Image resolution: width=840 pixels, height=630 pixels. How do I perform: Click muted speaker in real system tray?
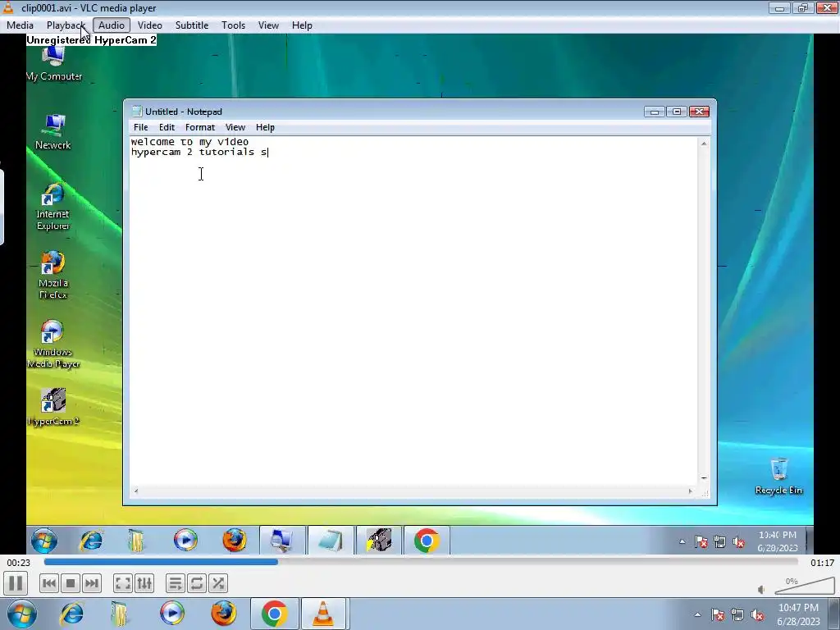[757, 614]
